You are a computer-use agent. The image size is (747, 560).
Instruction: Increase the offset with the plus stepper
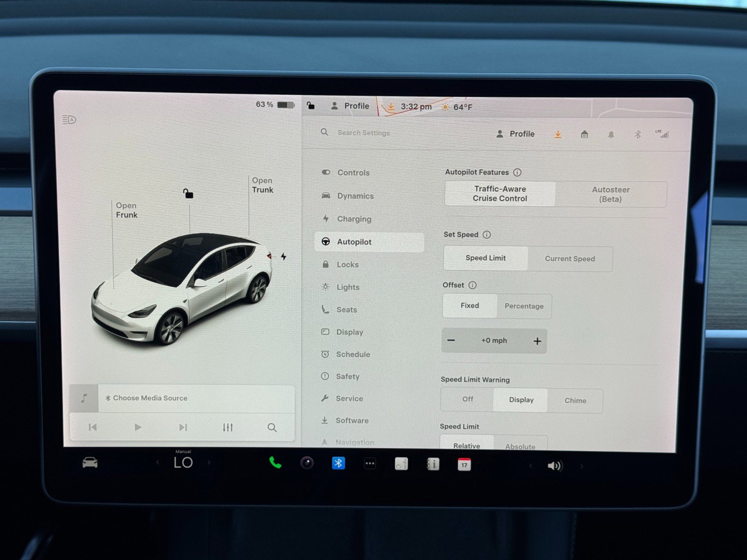point(537,341)
